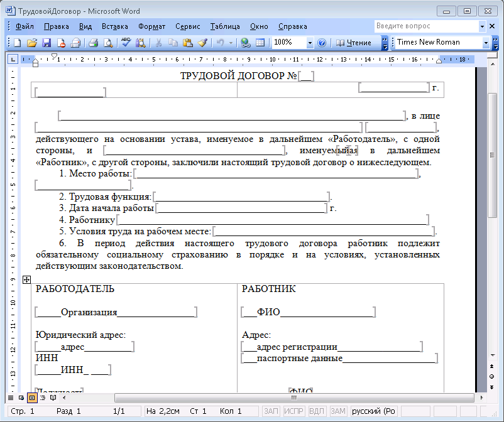Print the document using the printer icon

coord(93,43)
